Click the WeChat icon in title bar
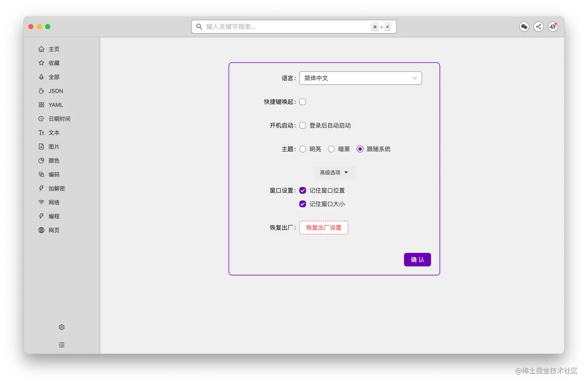588x385 pixels. point(524,26)
